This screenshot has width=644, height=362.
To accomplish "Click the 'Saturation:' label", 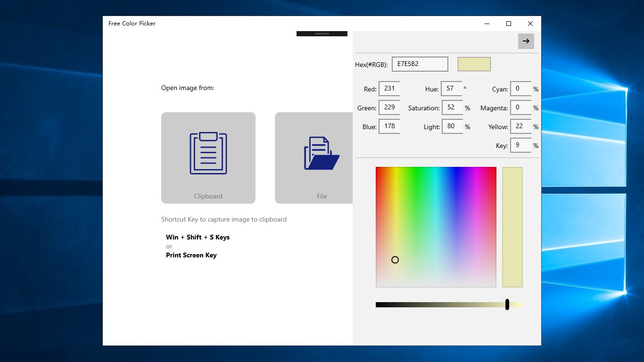I will click(x=424, y=108).
